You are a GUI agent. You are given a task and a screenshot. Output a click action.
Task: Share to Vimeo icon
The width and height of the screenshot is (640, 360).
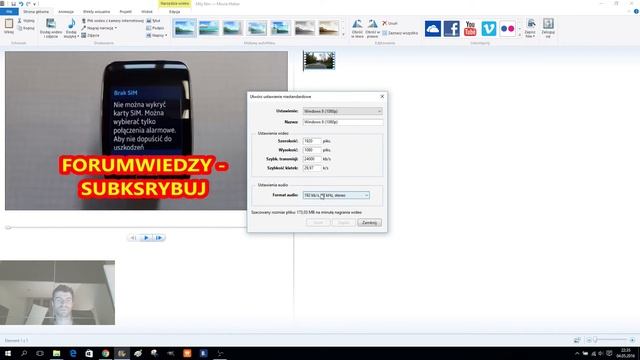pos(489,29)
